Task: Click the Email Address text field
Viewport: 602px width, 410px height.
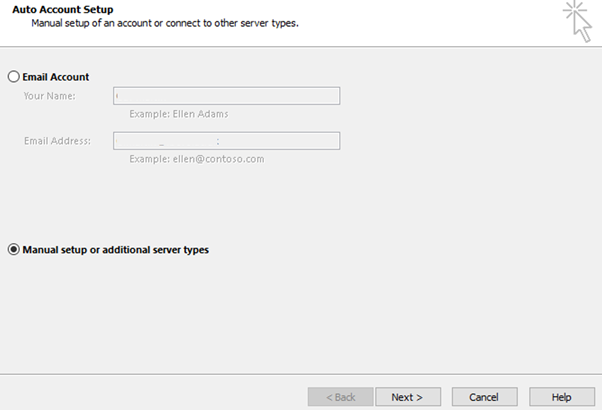Action: (226, 141)
